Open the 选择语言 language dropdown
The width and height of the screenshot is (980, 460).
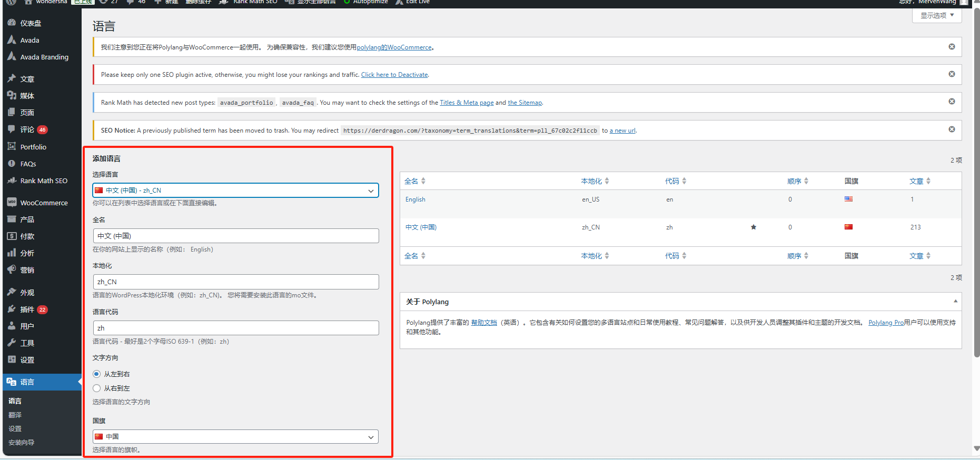point(235,191)
